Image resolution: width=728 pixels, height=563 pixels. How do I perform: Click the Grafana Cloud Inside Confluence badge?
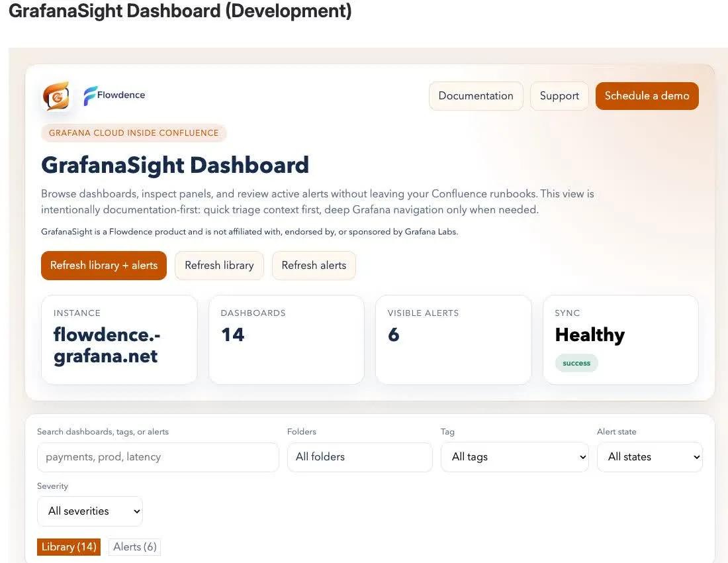pos(134,133)
